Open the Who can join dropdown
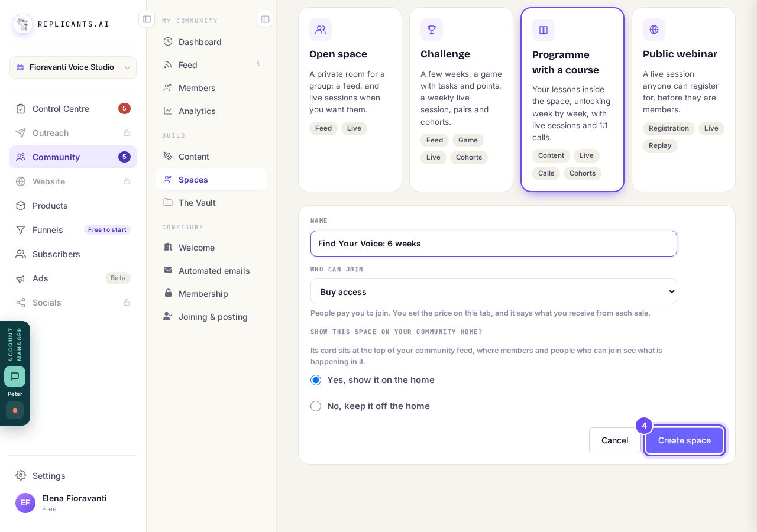 pyautogui.click(x=494, y=291)
